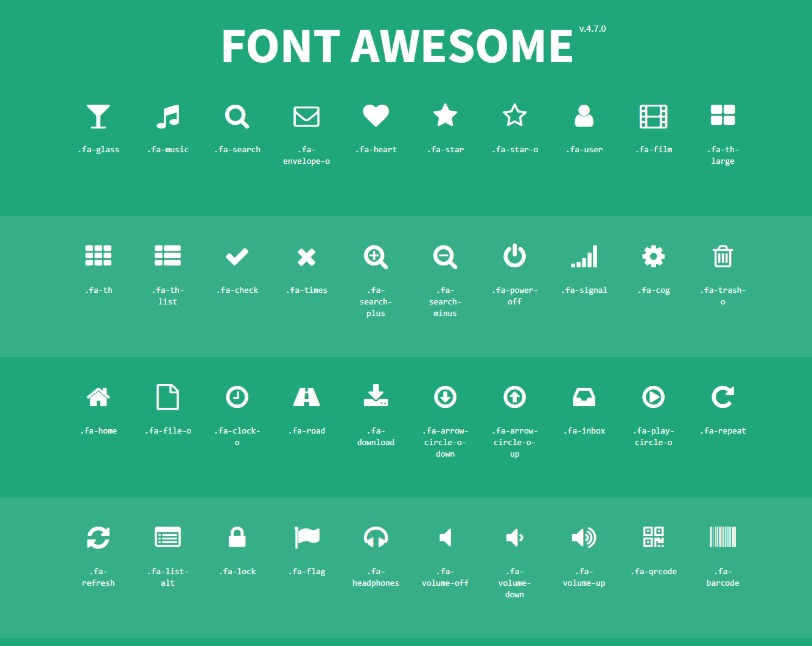The width and height of the screenshot is (812, 646).
Task: Click the ".fa-qrcode" label text
Action: click(x=654, y=571)
